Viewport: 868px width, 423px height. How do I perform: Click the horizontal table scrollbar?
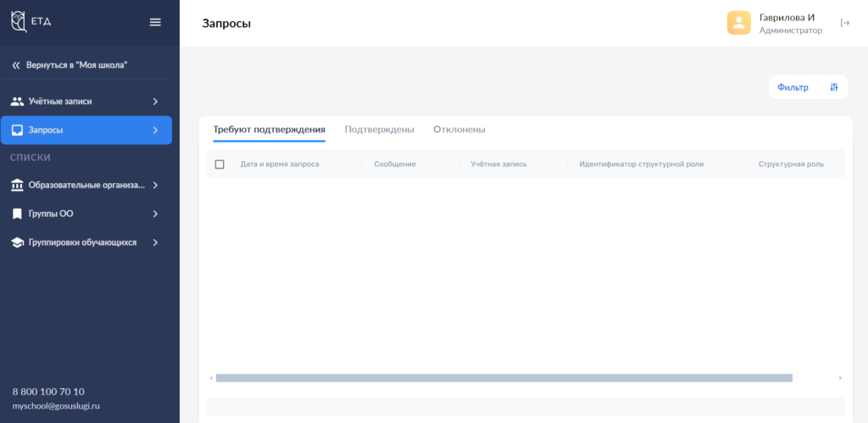click(x=504, y=378)
